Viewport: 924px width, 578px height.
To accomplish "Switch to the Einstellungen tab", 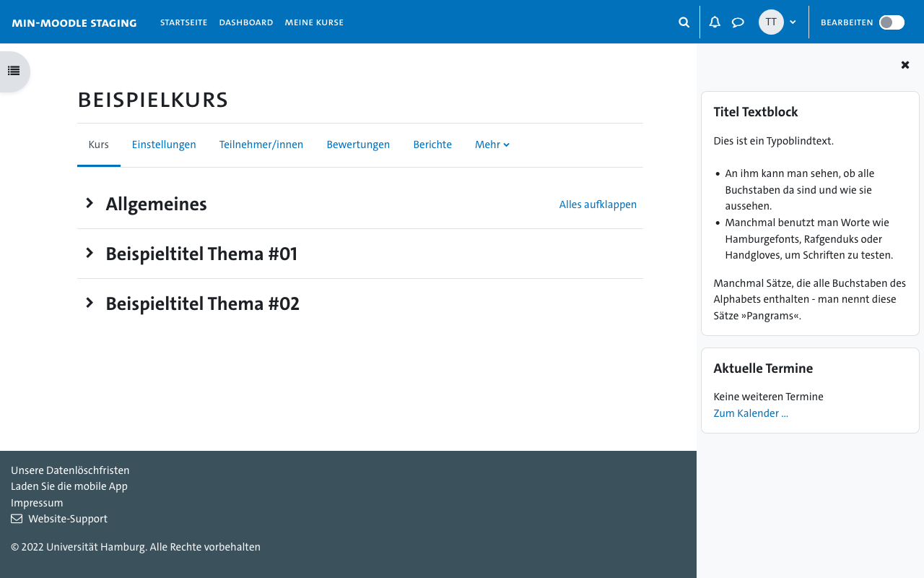I will [164, 144].
